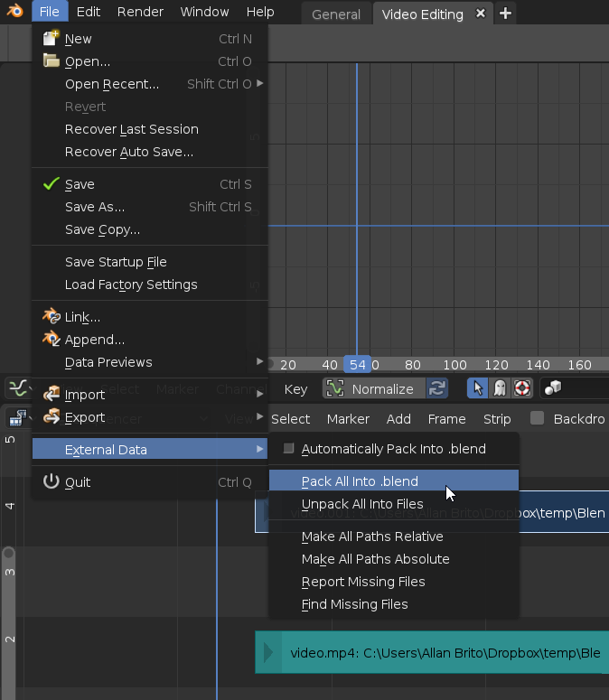Click the current frame 54 marker
This screenshot has width=609, height=700.
pyautogui.click(x=358, y=365)
